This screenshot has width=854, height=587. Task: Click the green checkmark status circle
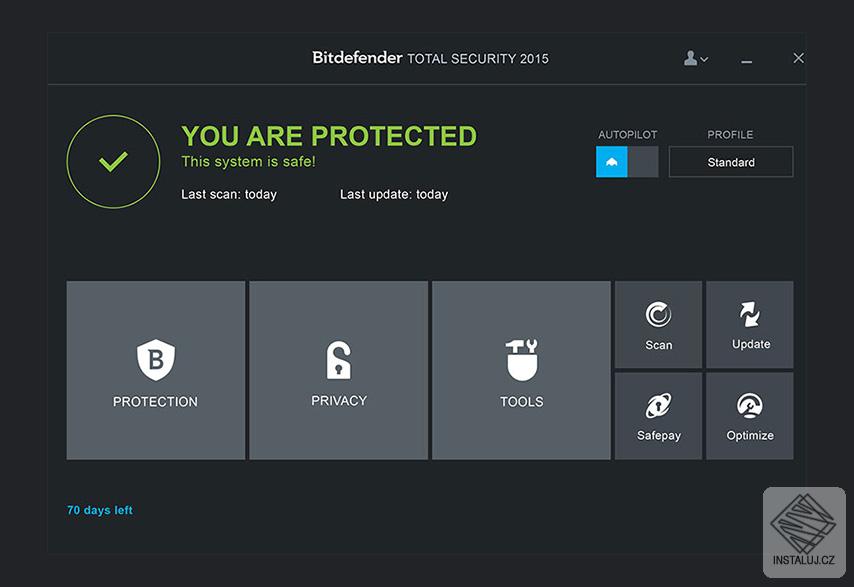click(x=113, y=161)
